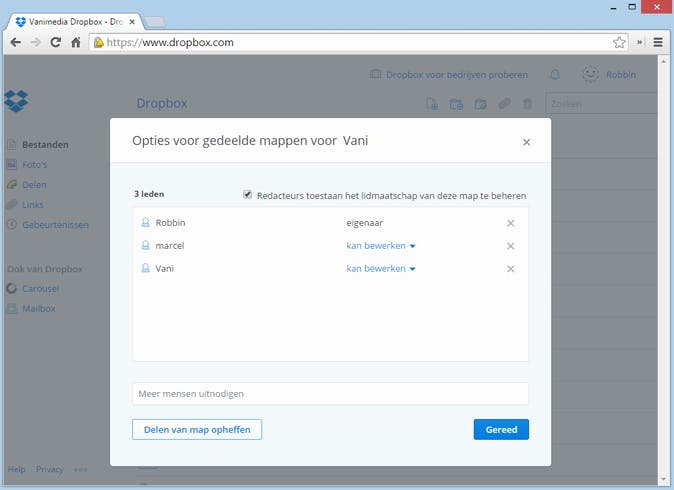The image size is (674, 490).
Task: Open Vani's 'kan bewerken' dropdown
Action: (x=381, y=269)
